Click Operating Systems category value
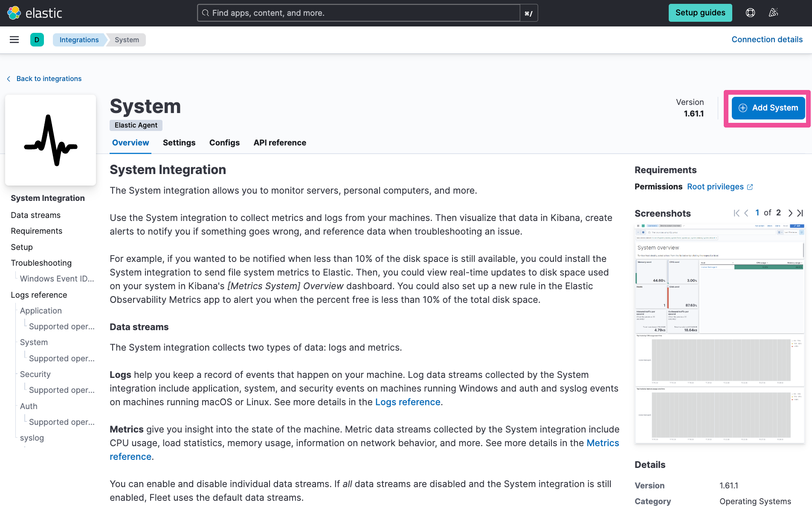The width and height of the screenshot is (812, 511). coord(755,501)
